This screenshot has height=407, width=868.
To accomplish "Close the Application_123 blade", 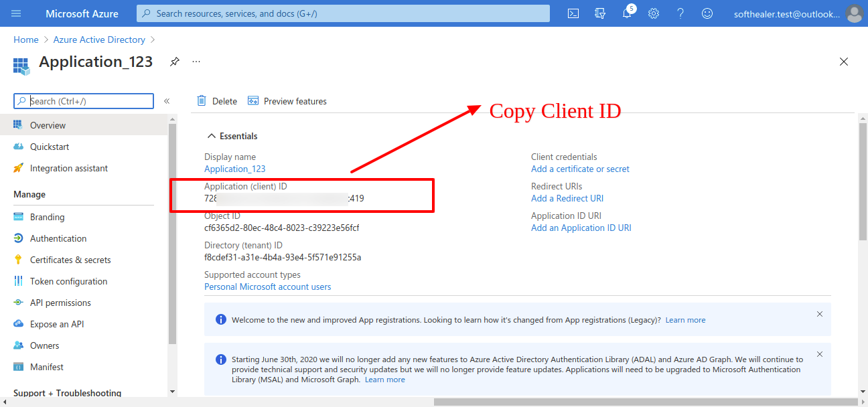I will (x=844, y=62).
